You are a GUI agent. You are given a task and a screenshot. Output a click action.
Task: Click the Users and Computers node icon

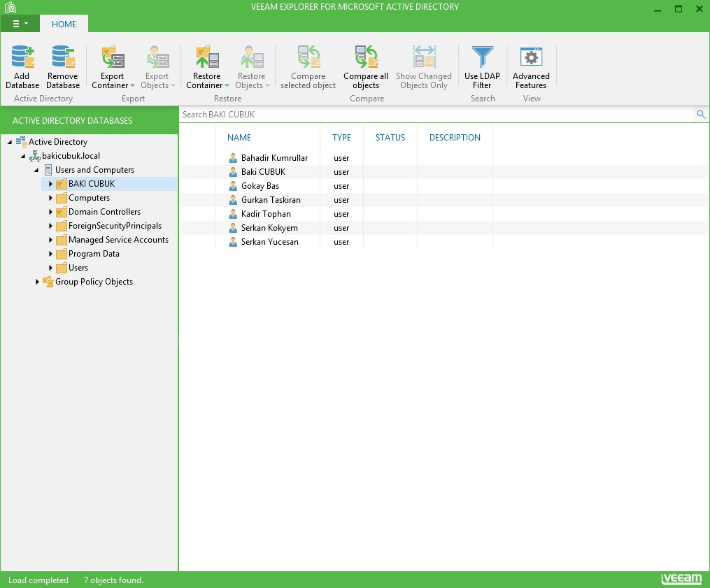tap(48, 170)
